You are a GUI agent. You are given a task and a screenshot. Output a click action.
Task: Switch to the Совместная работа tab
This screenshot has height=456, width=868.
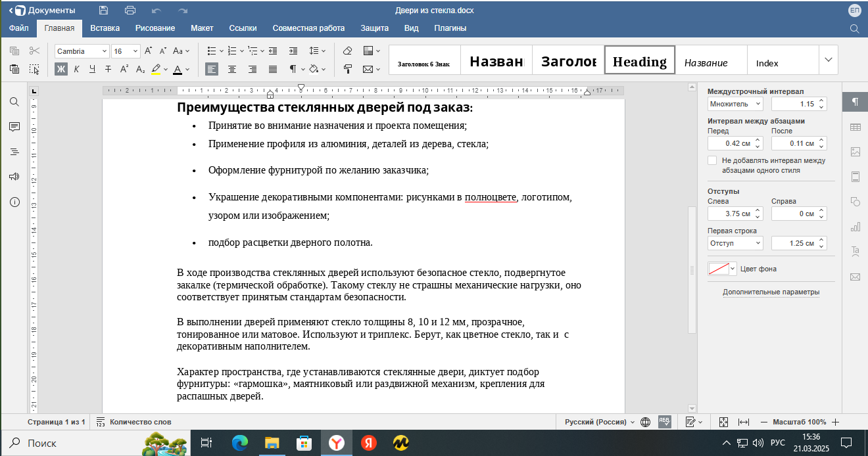308,28
